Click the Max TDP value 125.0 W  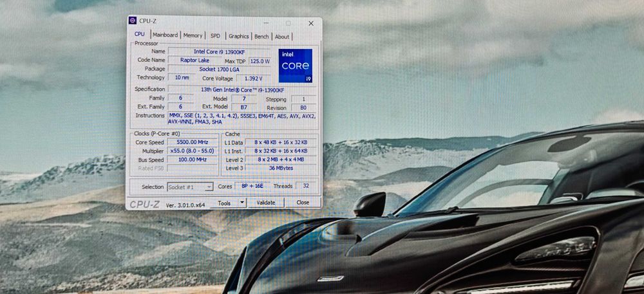pos(260,62)
